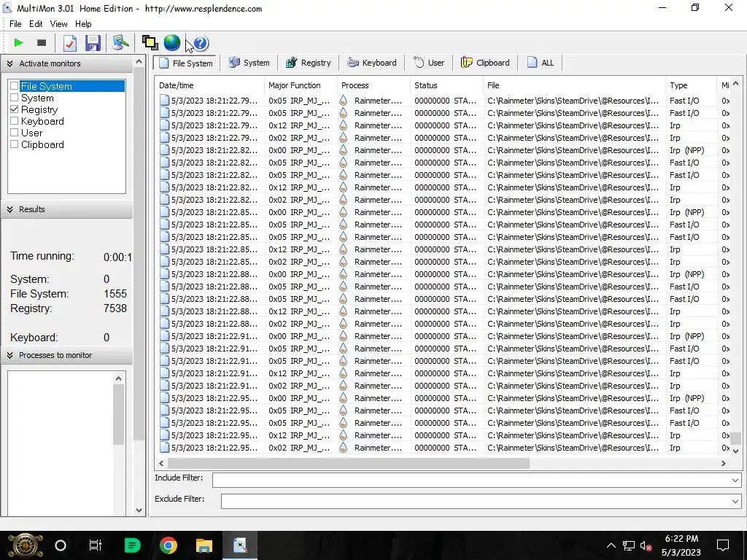This screenshot has height=560, width=747.
Task: Click the Keyboard tab icon
Action: [353, 63]
